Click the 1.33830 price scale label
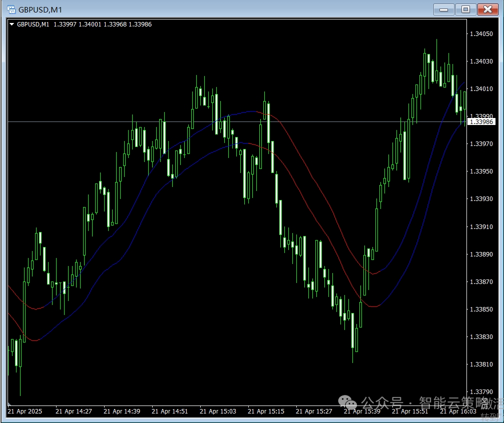Image resolution: width=504 pixels, height=423 pixels. (x=481, y=337)
